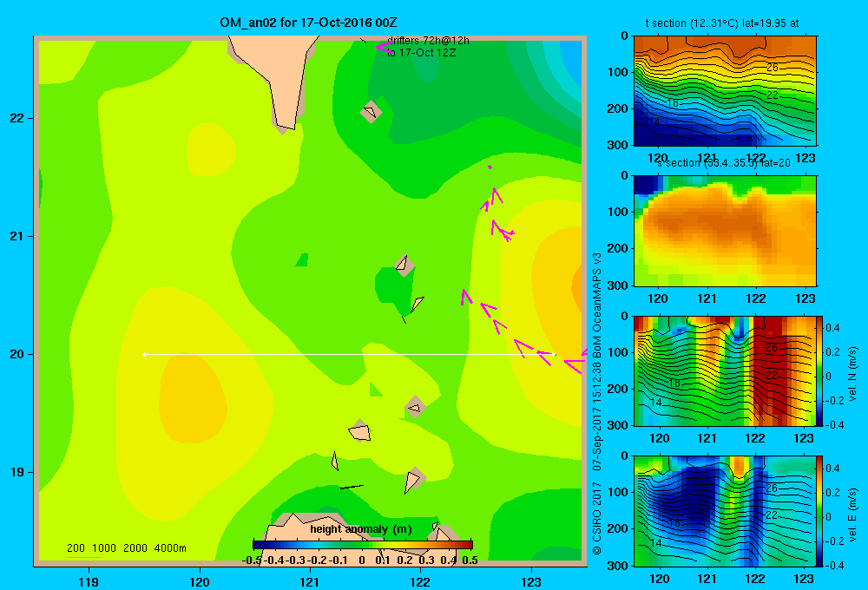Screen dimensions: 868x590
Task: Click the height anomaly color bar
Action: coord(363,545)
